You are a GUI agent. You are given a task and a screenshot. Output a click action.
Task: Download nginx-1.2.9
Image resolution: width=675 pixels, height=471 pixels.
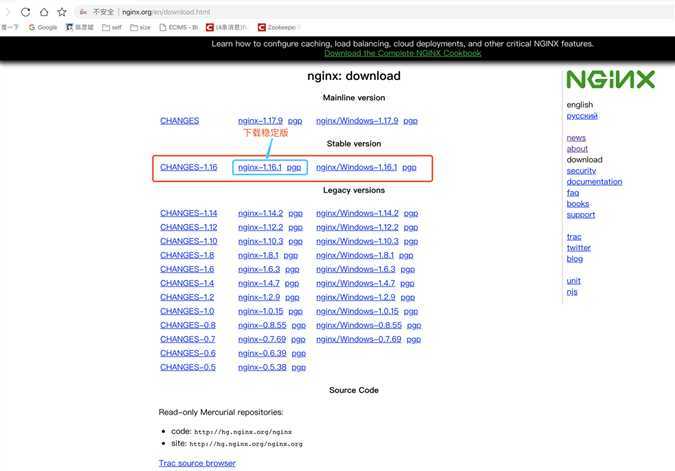[x=259, y=297]
